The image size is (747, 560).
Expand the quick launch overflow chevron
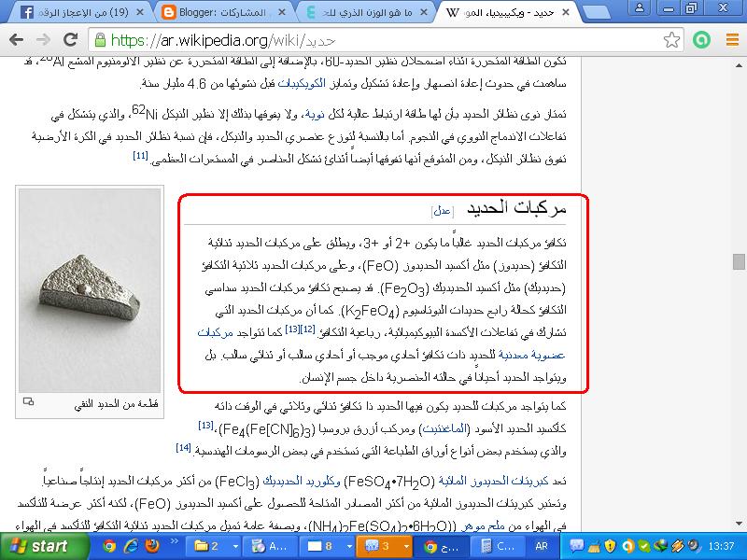(x=174, y=541)
